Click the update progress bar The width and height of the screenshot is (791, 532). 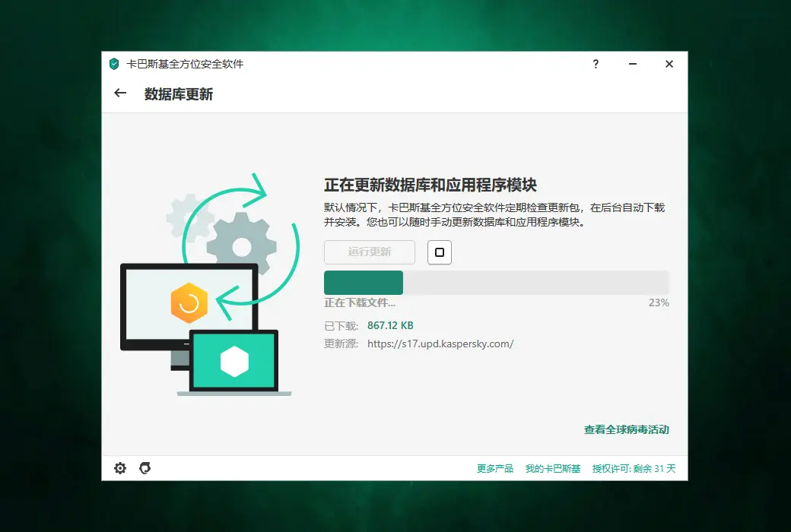tap(497, 283)
